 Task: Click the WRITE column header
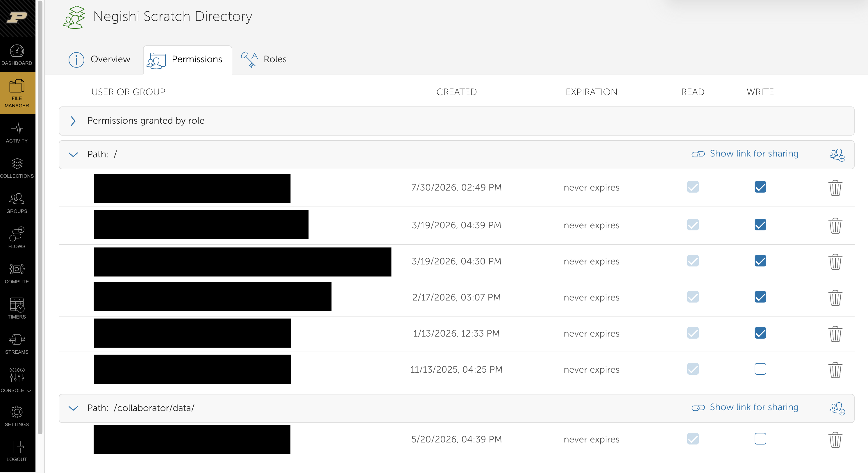pos(760,92)
